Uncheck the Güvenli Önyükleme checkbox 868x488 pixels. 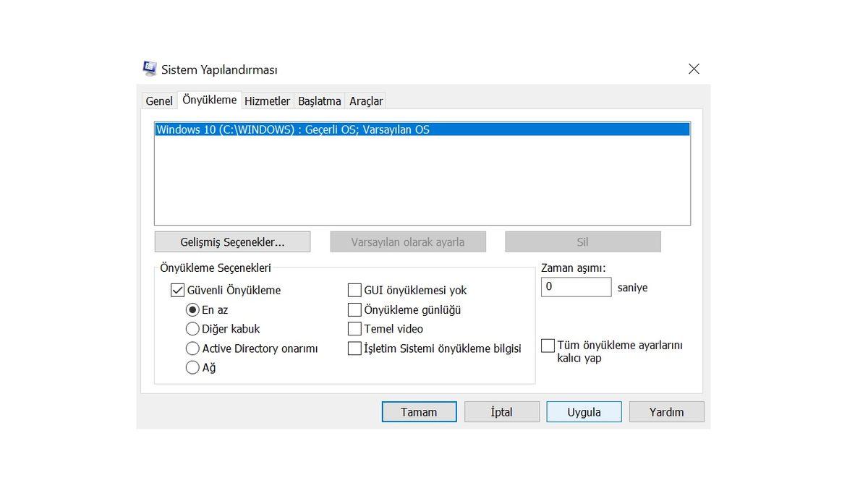coord(178,290)
